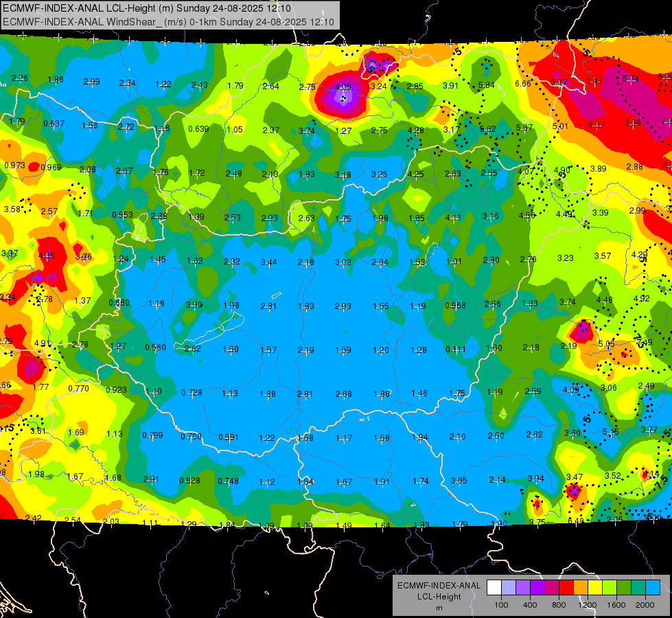
Task: Click the legend label 1600
Action: [x=616, y=605]
